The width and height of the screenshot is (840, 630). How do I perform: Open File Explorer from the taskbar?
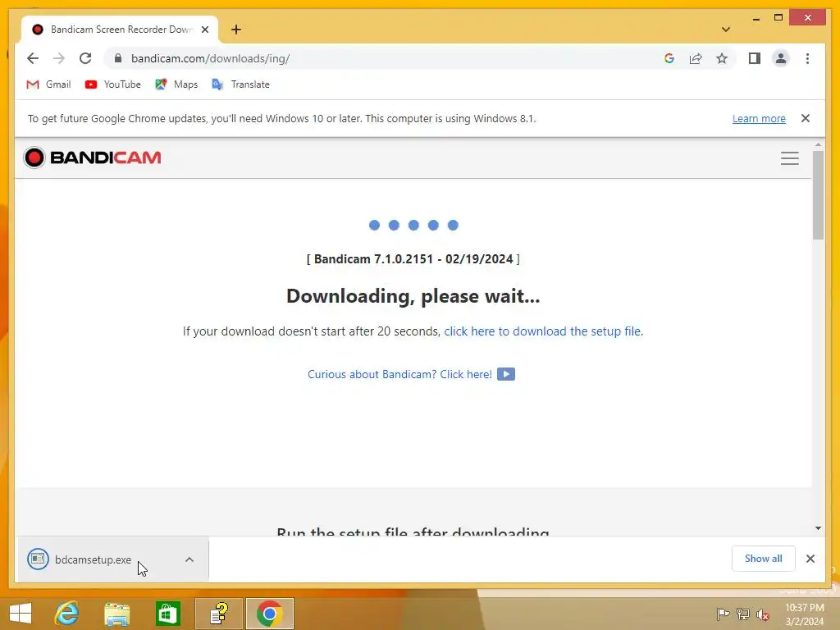117,614
